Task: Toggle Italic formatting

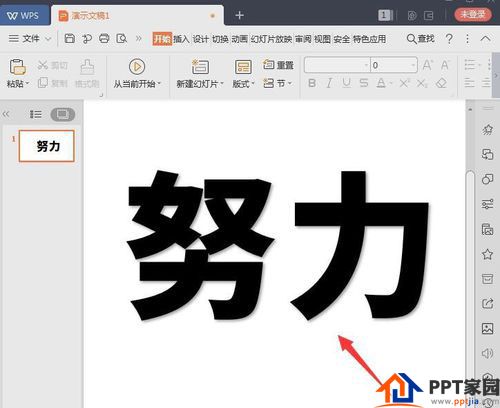Action: coord(329,83)
